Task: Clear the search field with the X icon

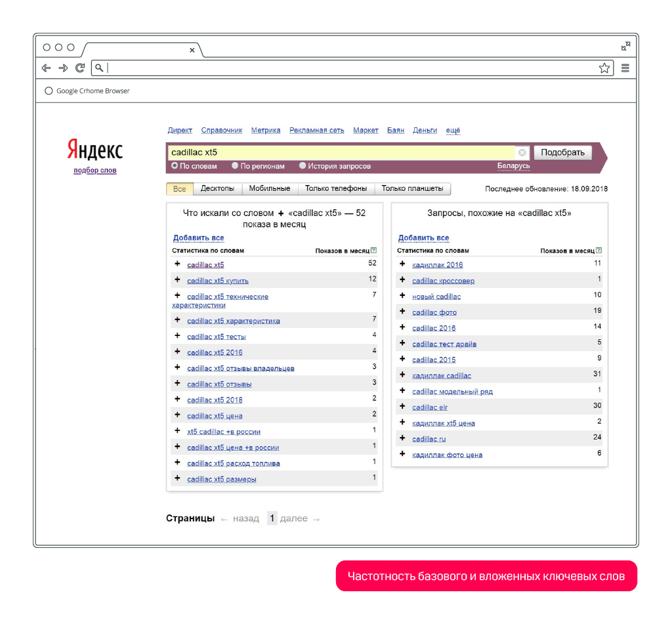Action: 522,152
